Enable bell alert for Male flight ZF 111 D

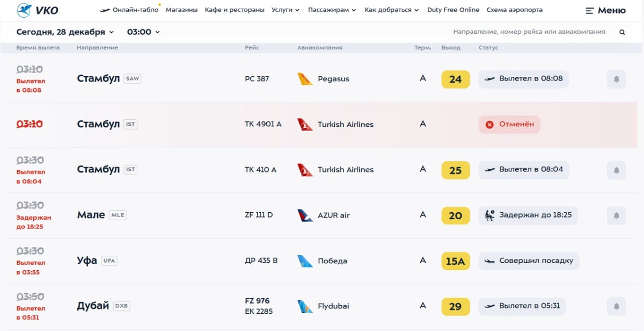pyautogui.click(x=616, y=215)
